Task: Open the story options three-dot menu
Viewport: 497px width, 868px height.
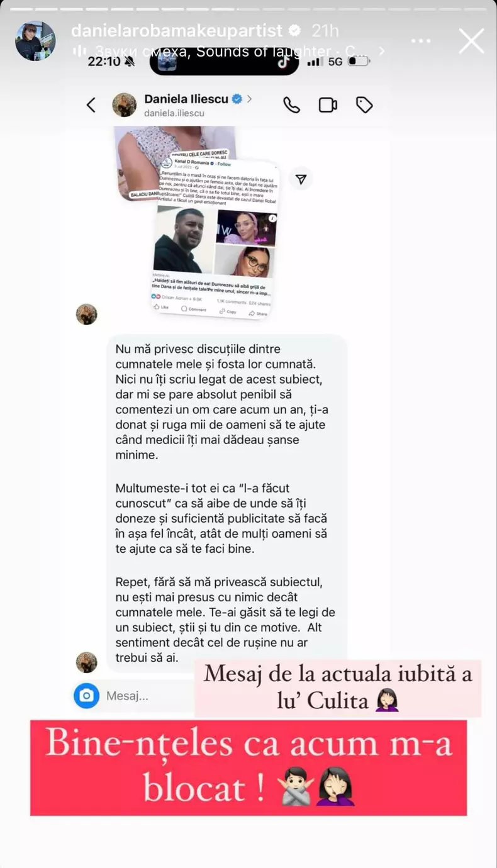Action: (421, 41)
